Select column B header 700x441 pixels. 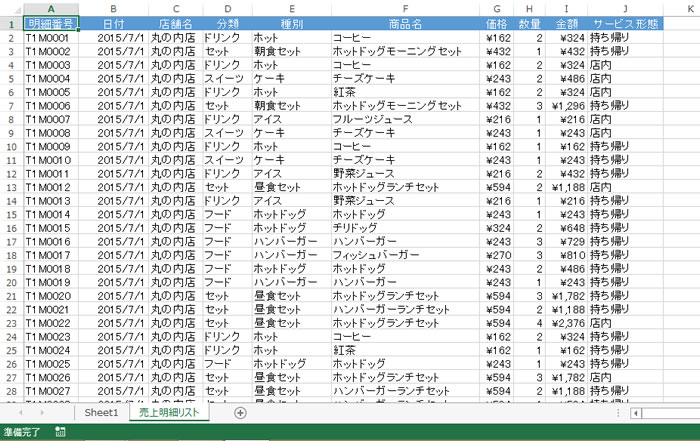pyautogui.click(x=113, y=9)
